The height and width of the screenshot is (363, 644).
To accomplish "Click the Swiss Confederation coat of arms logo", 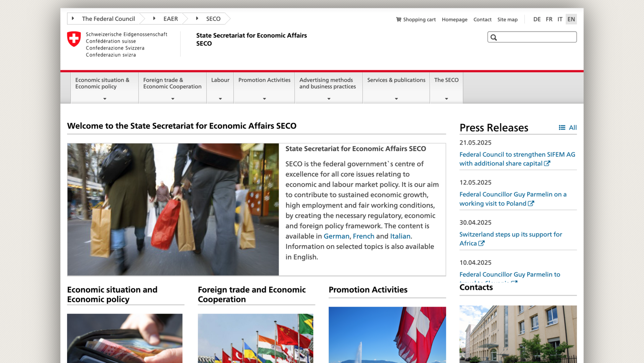I will coord(74,38).
